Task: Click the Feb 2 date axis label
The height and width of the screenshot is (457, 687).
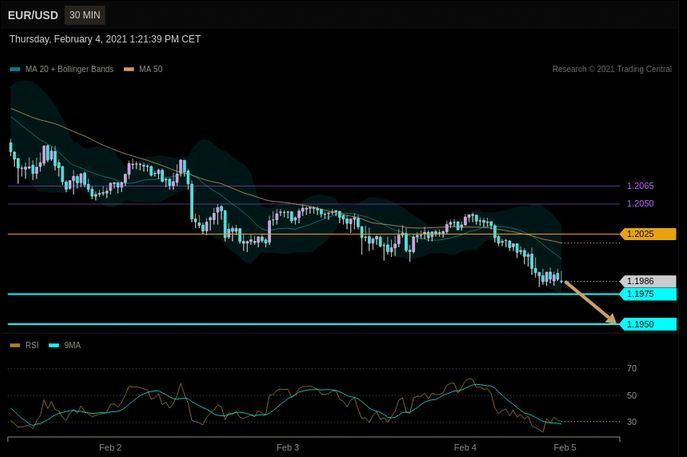Action: (110, 448)
